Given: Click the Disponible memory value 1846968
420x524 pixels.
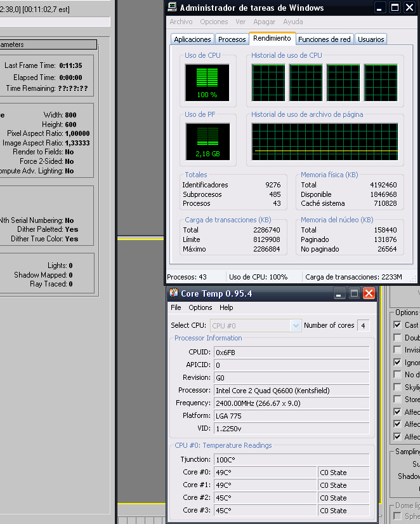Looking at the screenshot, I should pyautogui.click(x=383, y=194).
